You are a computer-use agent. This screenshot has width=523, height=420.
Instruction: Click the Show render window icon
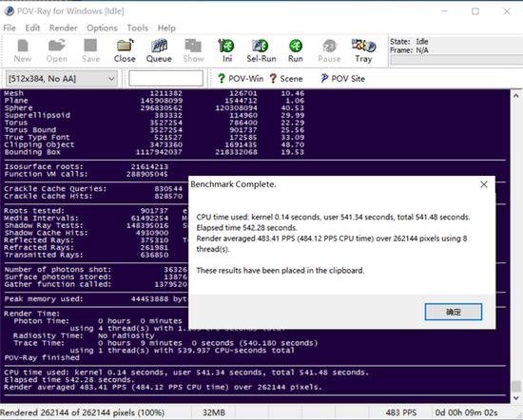coord(193,50)
